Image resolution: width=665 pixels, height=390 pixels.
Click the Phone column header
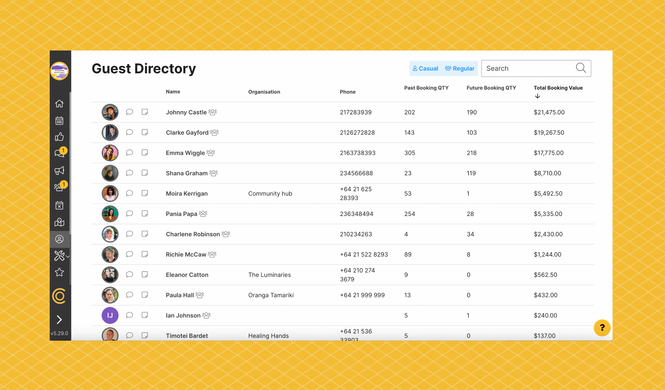click(348, 92)
